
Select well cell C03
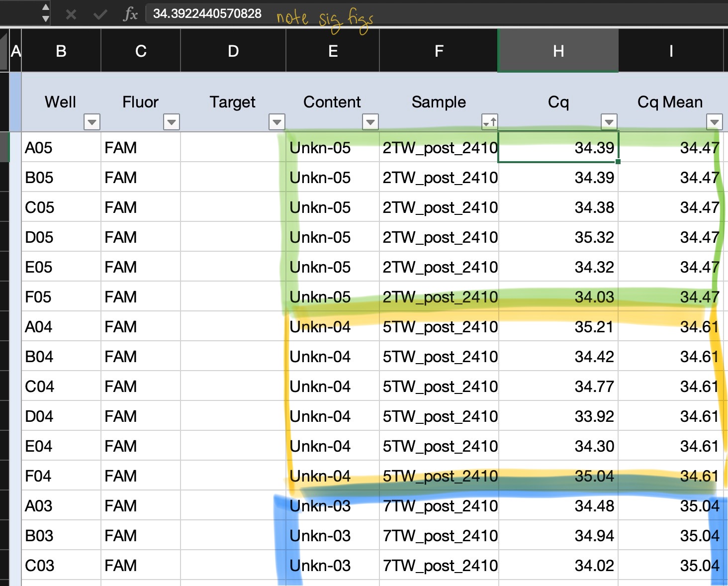[61, 565]
